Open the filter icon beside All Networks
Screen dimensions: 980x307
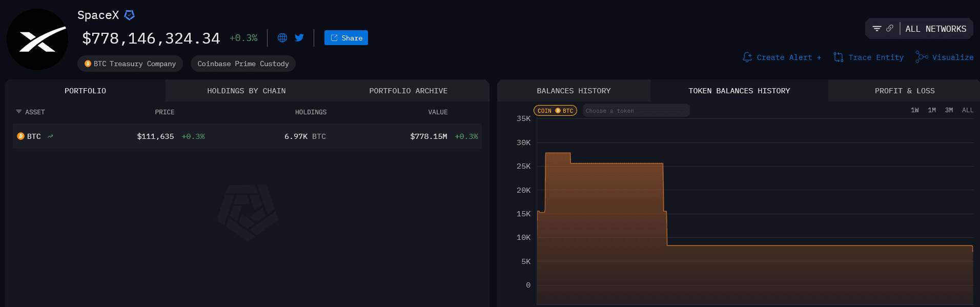coord(877,29)
